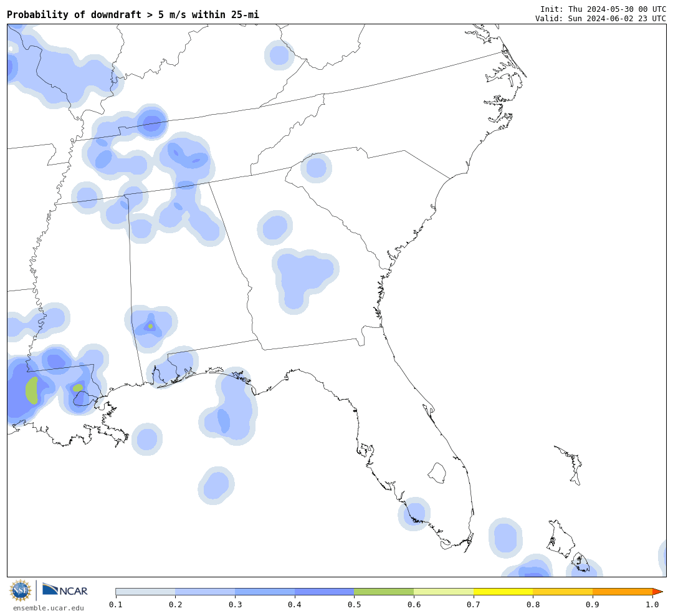Click the 'Init: Thu 2024-05-30 00 UTC' text
The image size is (673, 616).
pyautogui.click(x=603, y=9)
